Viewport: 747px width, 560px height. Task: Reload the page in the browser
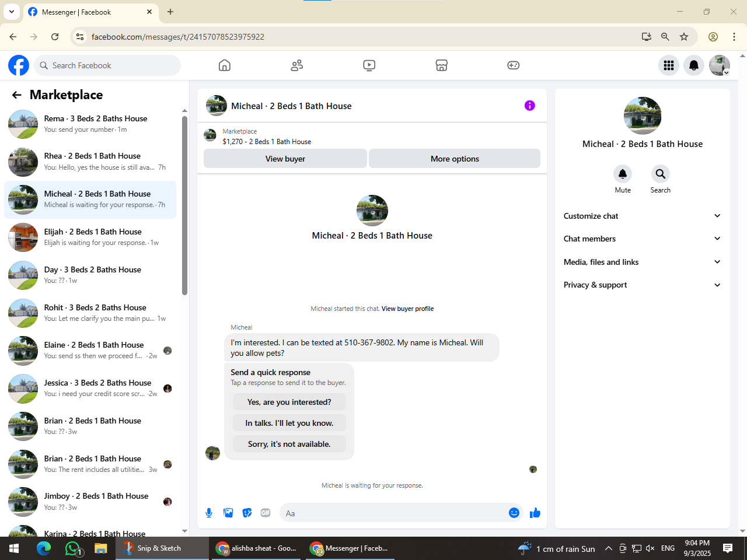[x=55, y=37]
